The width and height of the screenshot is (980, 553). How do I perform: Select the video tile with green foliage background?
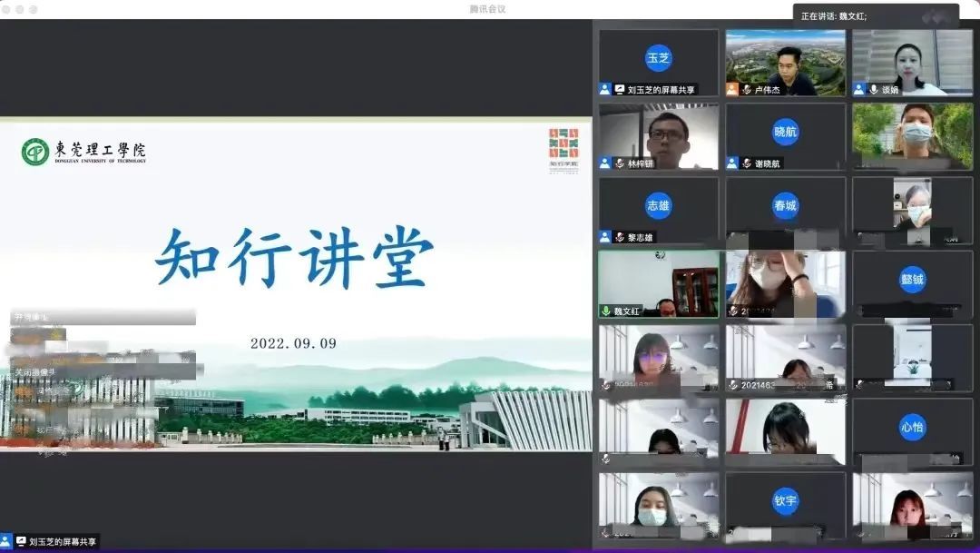pos(913,136)
